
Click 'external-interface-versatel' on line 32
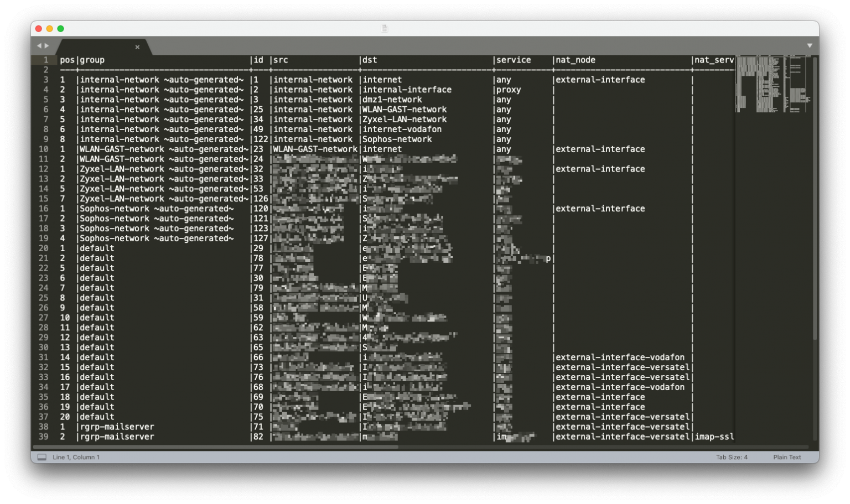point(623,367)
